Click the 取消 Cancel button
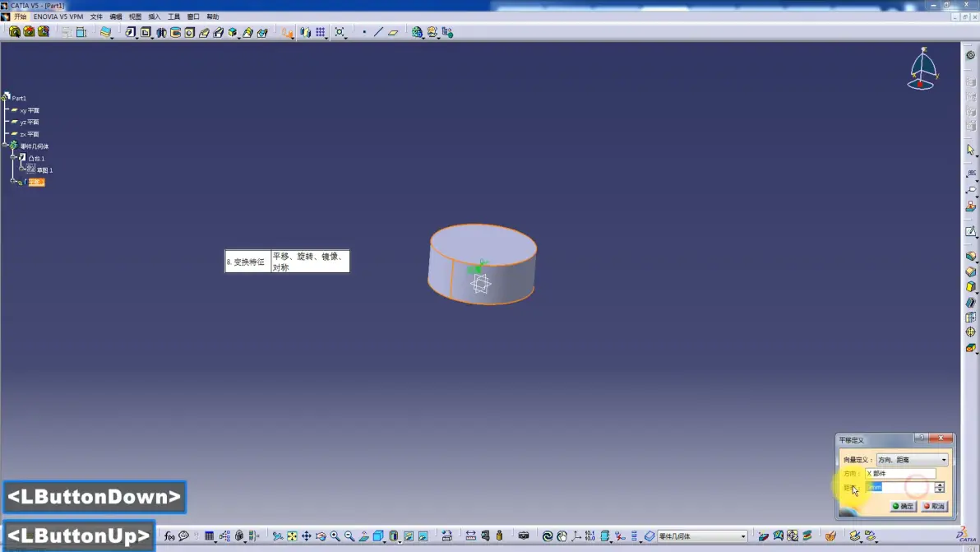The width and height of the screenshot is (980, 552). [x=935, y=507]
